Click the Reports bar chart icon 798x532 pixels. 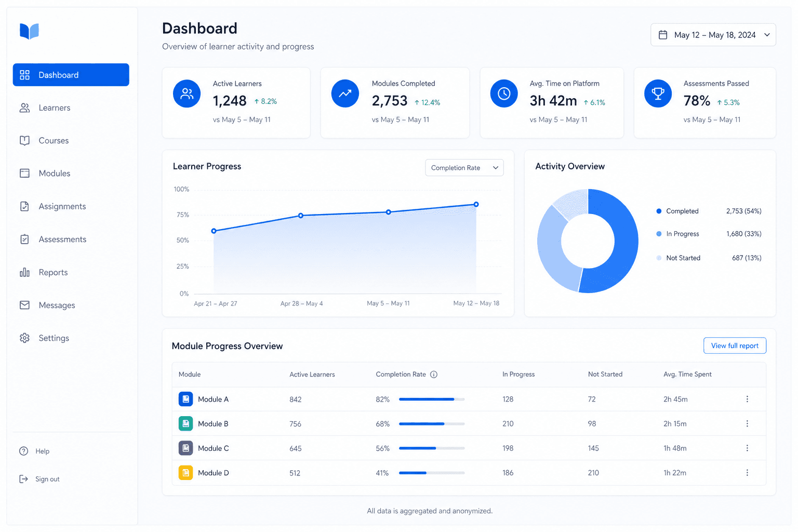pos(24,272)
